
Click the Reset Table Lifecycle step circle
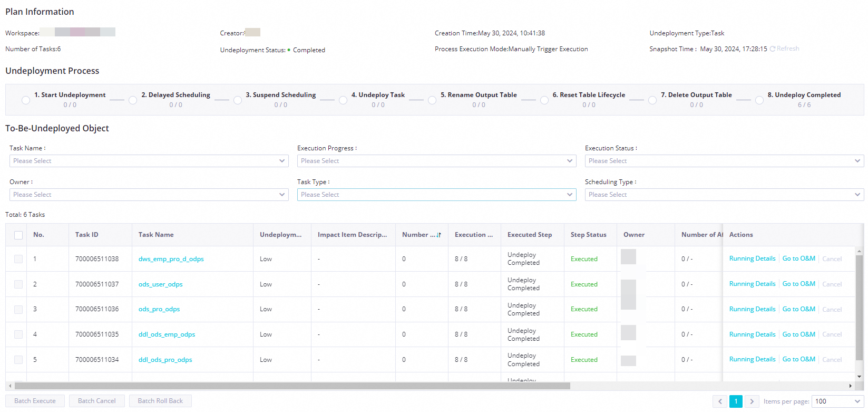pos(544,100)
